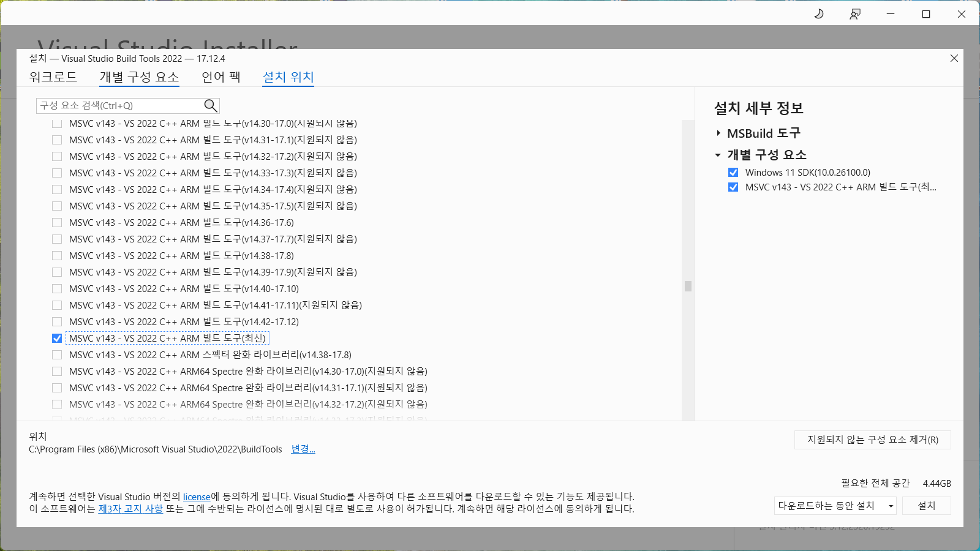Check ARM build tools v14.41-17.11
The height and width of the screenshot is (551, 980).
tap(57, 305)
